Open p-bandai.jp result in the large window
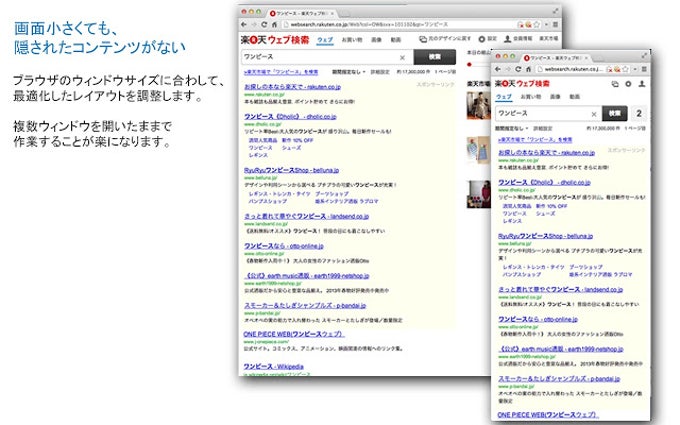680x425 pixels. tap(305, 306)
